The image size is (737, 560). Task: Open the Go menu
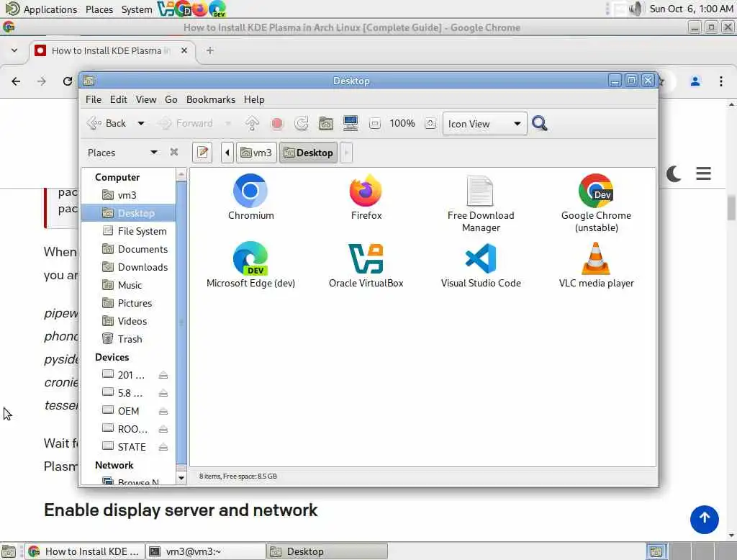pyautogui.click(x=171, y=99)
